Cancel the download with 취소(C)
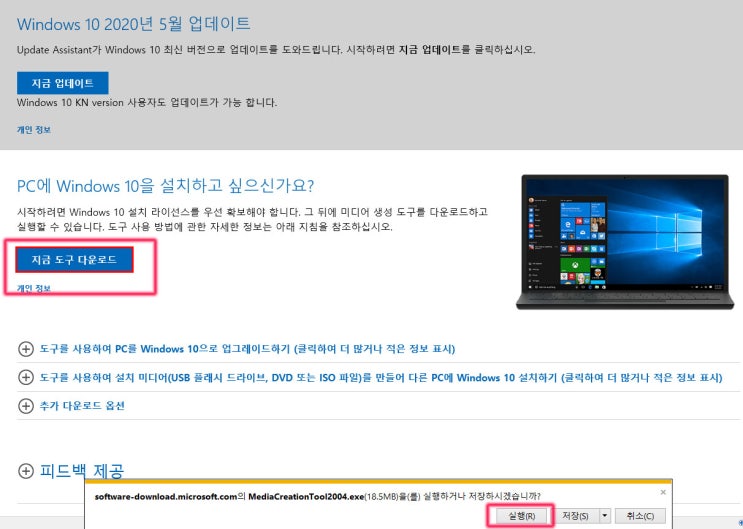Viewport: 743px width, 529px height. point(640,516)
